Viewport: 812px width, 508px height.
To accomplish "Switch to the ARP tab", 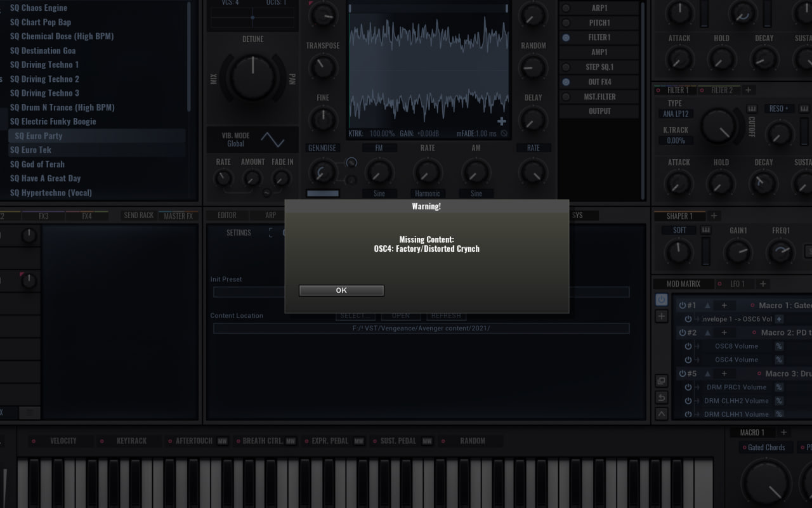I will pos(271,216).
